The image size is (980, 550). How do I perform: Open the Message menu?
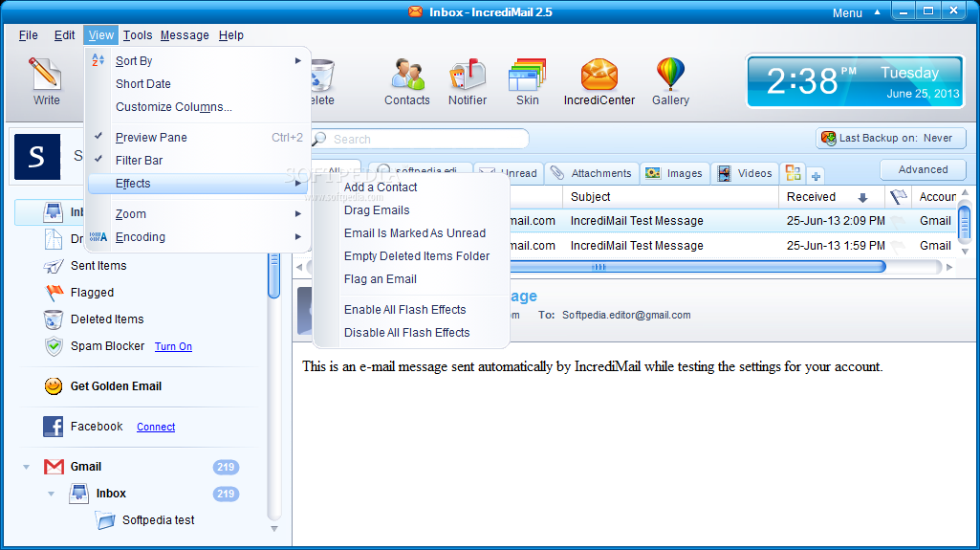(x=185, y=35)
